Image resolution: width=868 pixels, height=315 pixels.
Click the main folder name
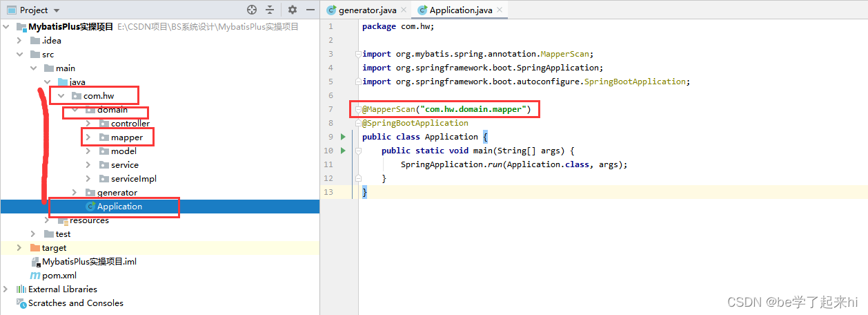(x=66, y=68)
